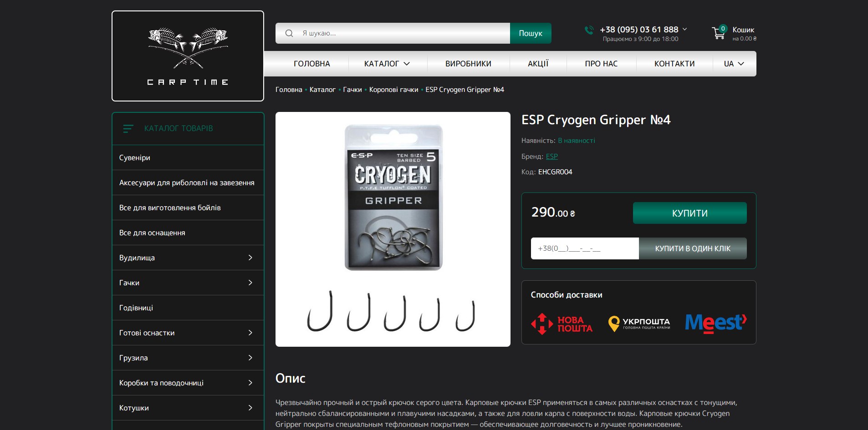
Task: Expand the Коробки та поводочниці category
Action: click(x=250, y=383)
